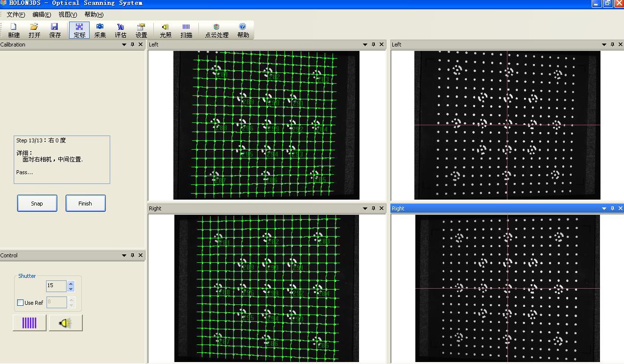The width and height of the screenshot is (624, 364).
Task: Click the bottom-left Right grid overlay image
Action: [266, 288]
